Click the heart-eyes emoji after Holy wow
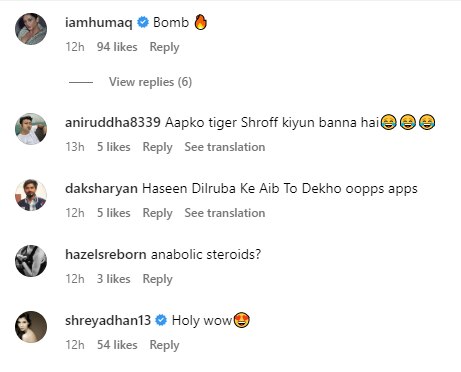This screenshot has height=372, width=461. tap(242, 320)
